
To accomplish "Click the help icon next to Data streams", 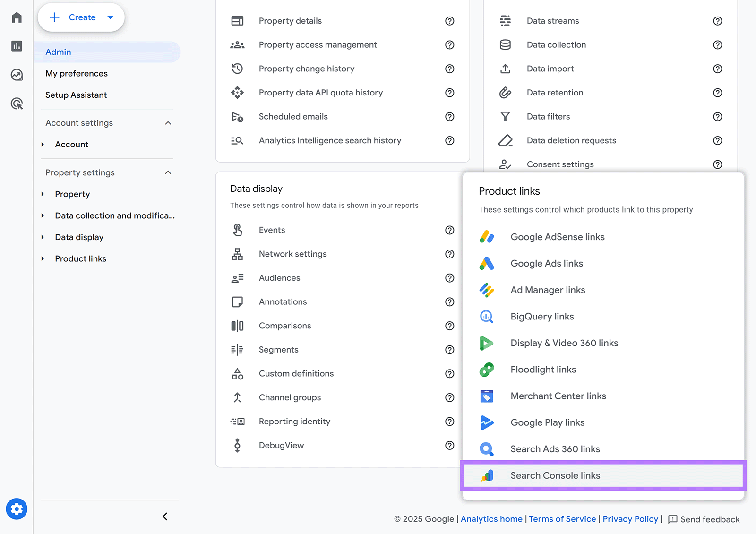I will coord(718,21).
